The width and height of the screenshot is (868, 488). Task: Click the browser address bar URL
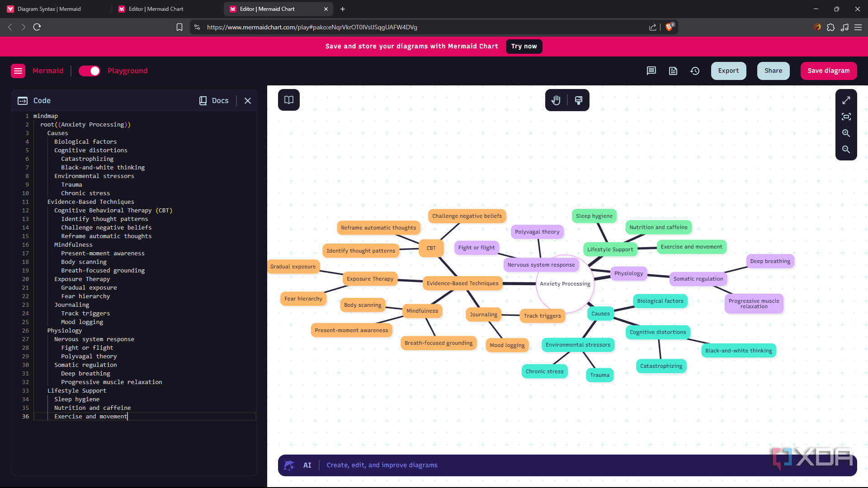312,27
